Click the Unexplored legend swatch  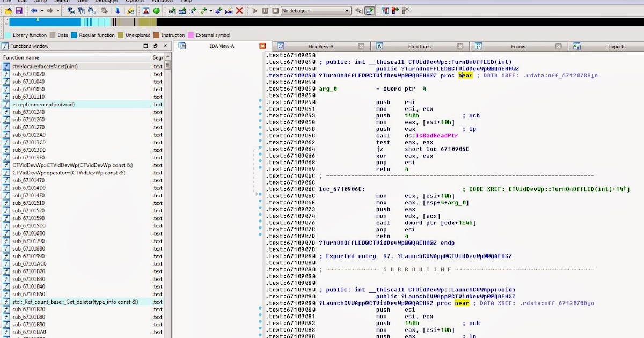(121, 35)
